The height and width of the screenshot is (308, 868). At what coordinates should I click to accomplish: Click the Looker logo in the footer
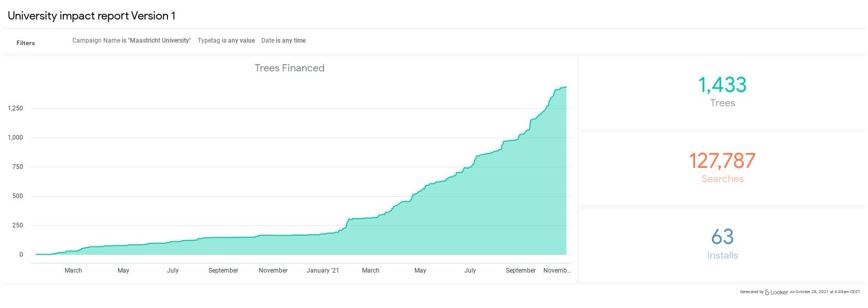coord(776,292)
